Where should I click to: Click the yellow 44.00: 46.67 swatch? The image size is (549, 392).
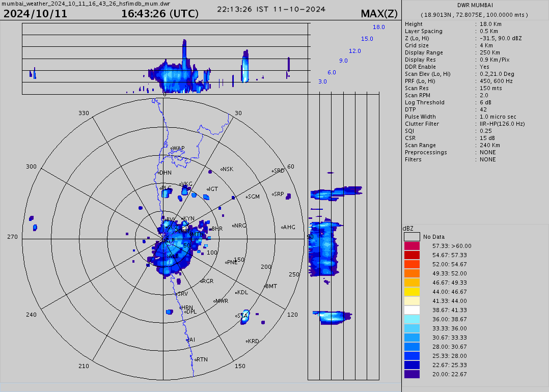click(x=411, y=292)
